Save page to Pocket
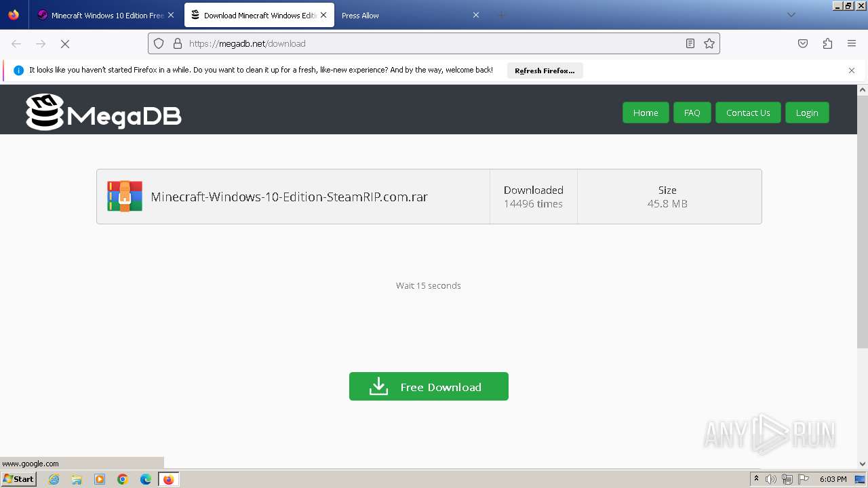The image size is (868, 488). pyautogui.click(x=803, y=43)
